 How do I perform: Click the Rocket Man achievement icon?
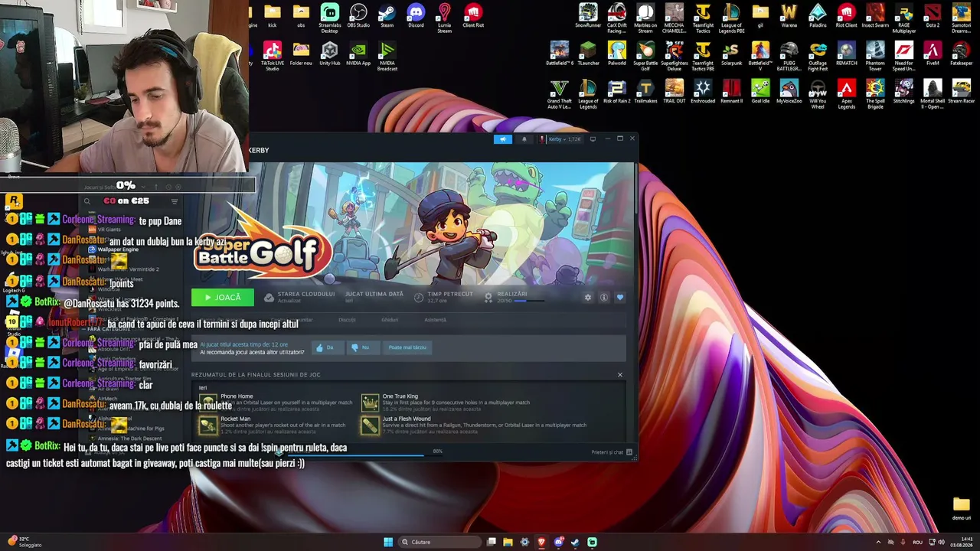(207, 425)
